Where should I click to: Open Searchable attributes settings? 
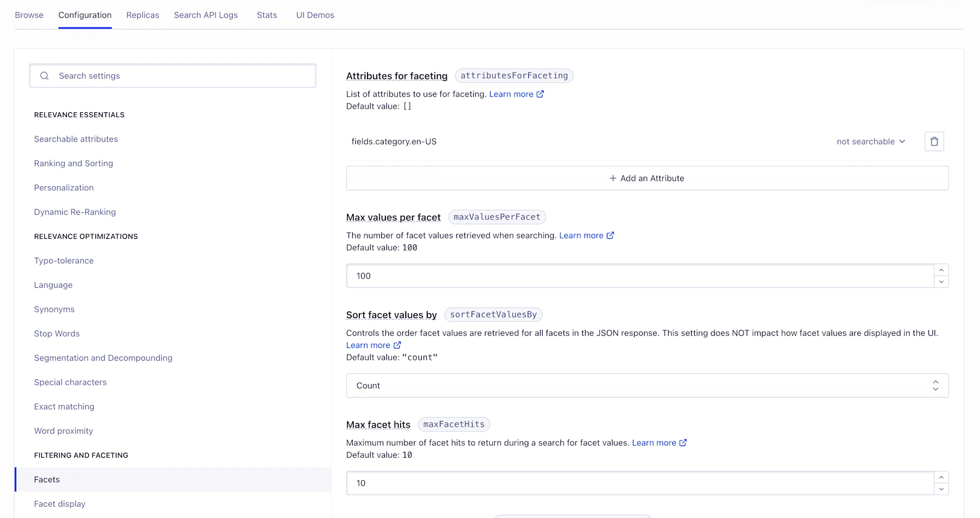(x=76, y=139)
